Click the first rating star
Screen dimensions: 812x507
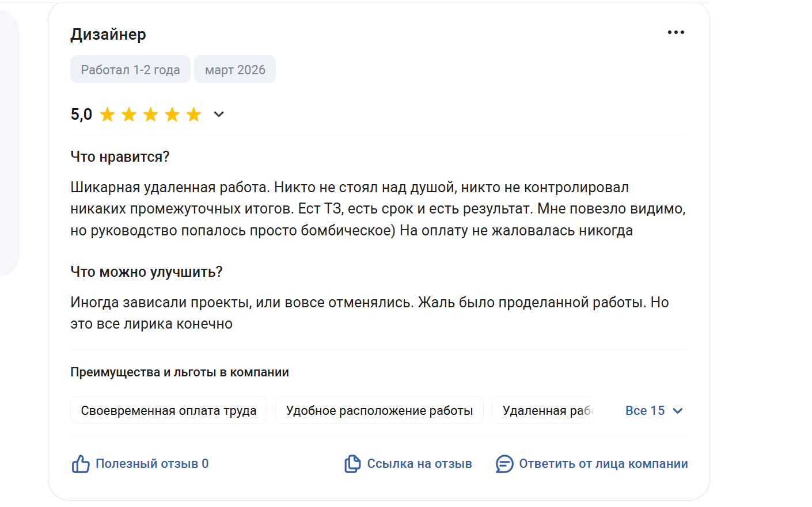[108, 115]
